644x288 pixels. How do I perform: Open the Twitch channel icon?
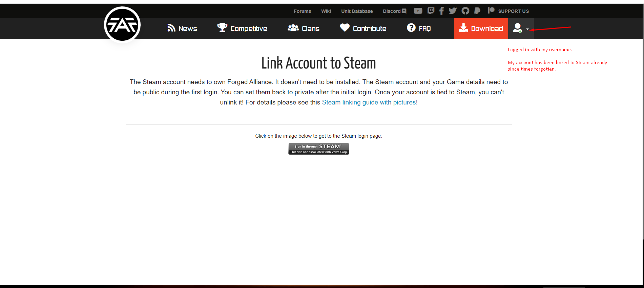point(431,11)
